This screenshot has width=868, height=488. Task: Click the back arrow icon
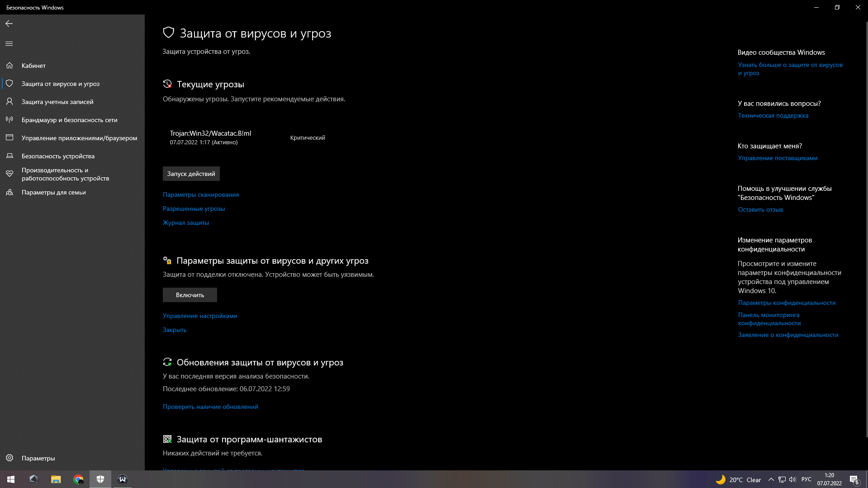(x=9, y=24)
